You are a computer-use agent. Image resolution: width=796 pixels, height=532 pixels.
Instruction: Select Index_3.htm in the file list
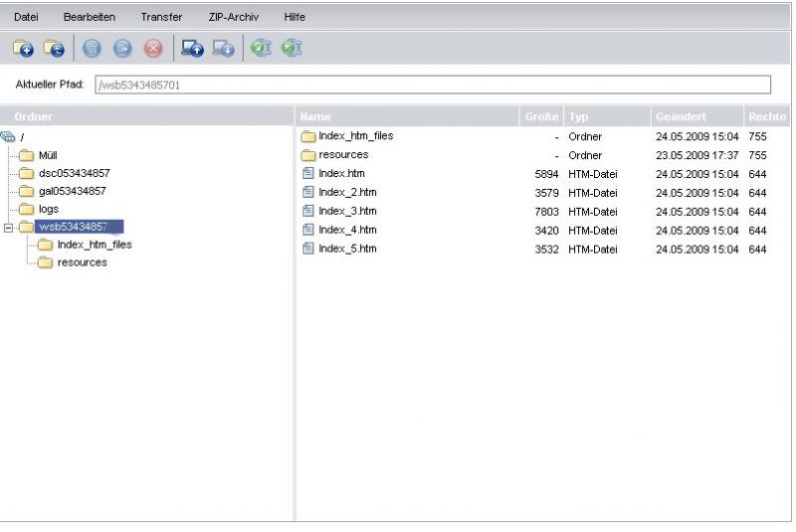[347, 211]
